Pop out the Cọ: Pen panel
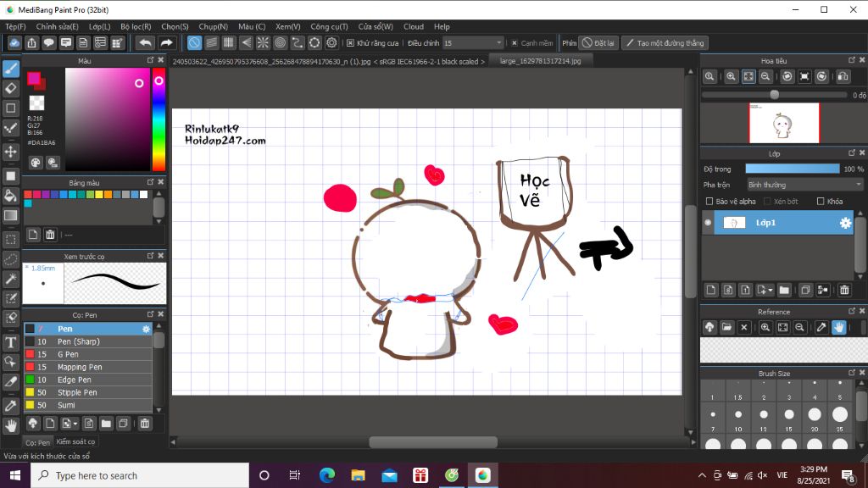 (151, 314)
